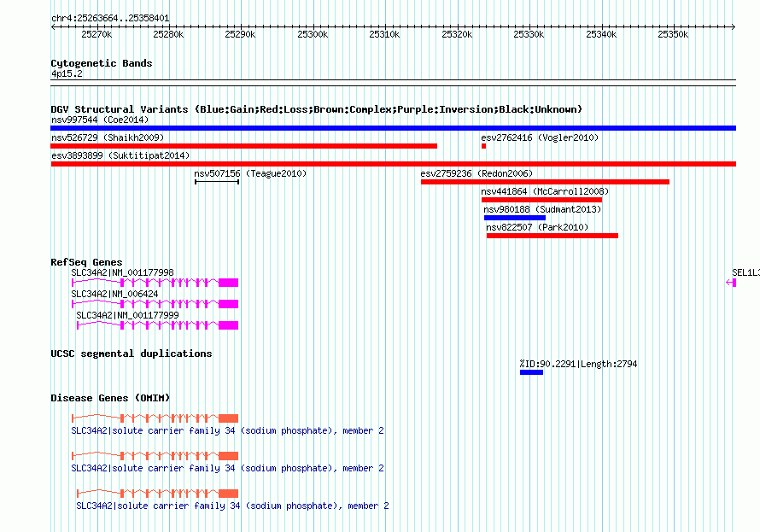Click the 25350k ruler position
This screenshot has width=760, height=532.
pyautogui.click(x=673, y=34)
